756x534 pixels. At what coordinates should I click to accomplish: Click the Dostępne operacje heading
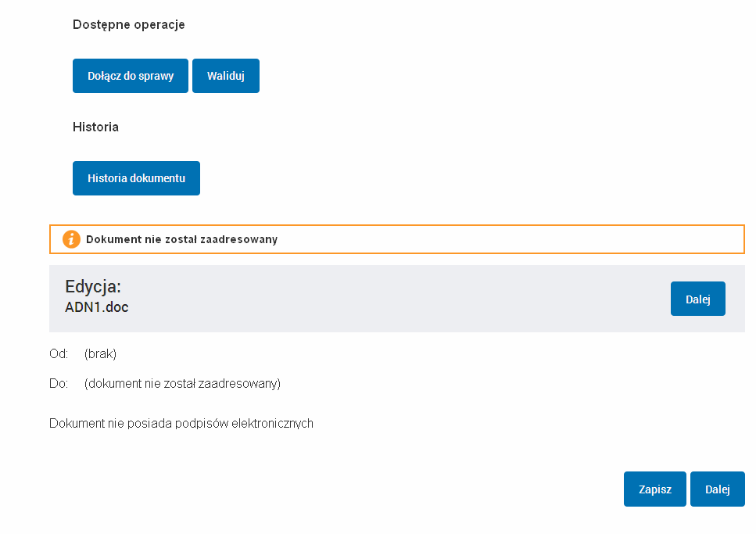click(129, 24)
